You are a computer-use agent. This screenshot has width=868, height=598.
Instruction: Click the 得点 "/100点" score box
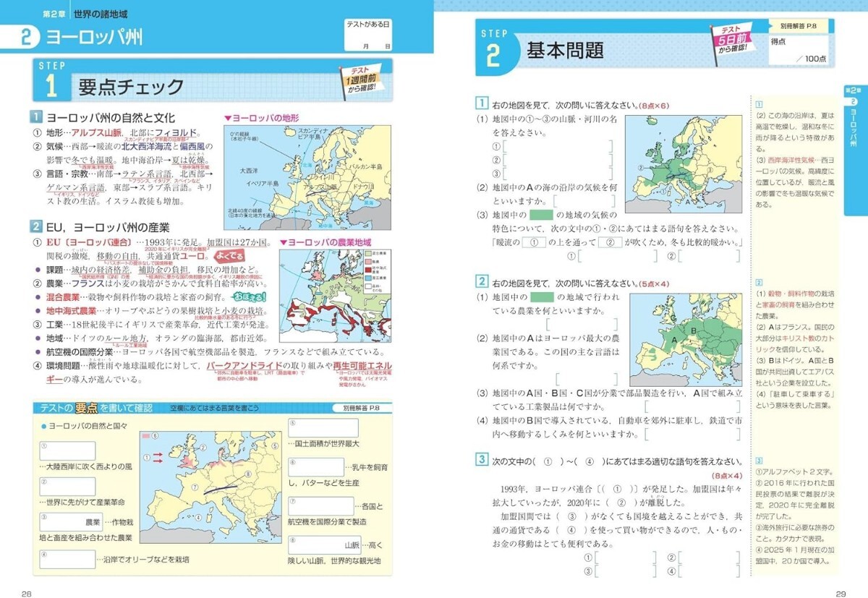800,49
